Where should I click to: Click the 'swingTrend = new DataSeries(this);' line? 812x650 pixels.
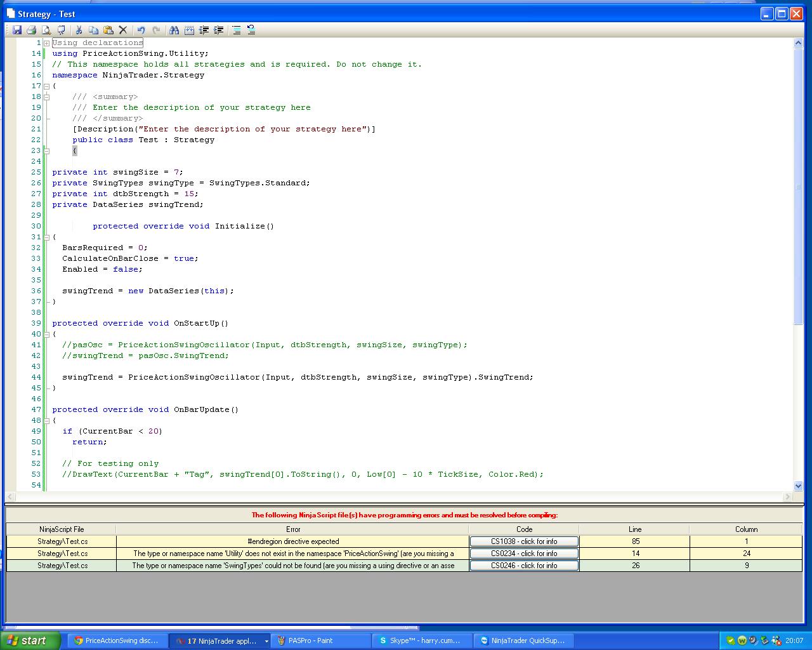click(x=148, y=291)
